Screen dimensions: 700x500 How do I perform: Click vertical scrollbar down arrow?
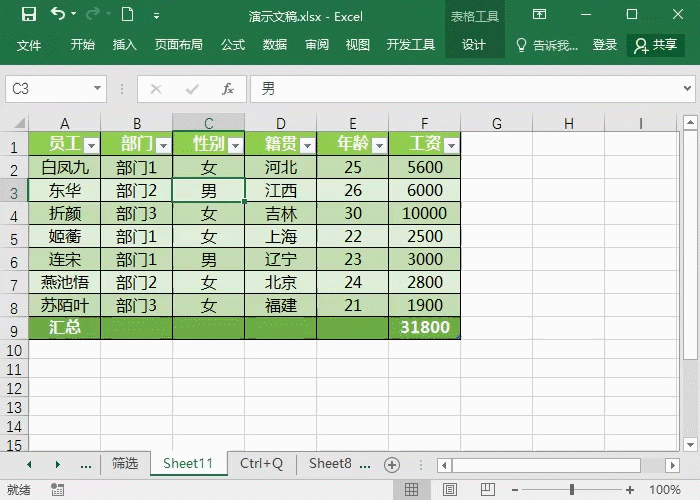(690, 444)
